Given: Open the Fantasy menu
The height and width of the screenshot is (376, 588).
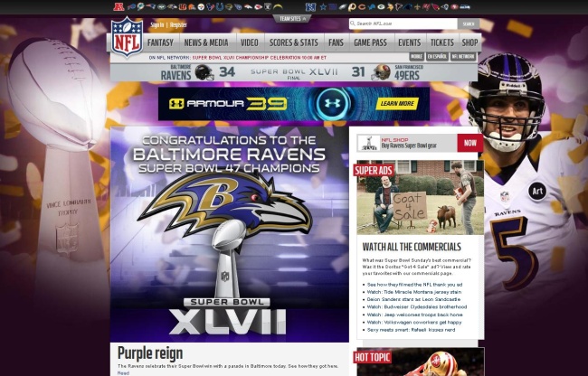Looking at the screenshot, I should point(160,42).
